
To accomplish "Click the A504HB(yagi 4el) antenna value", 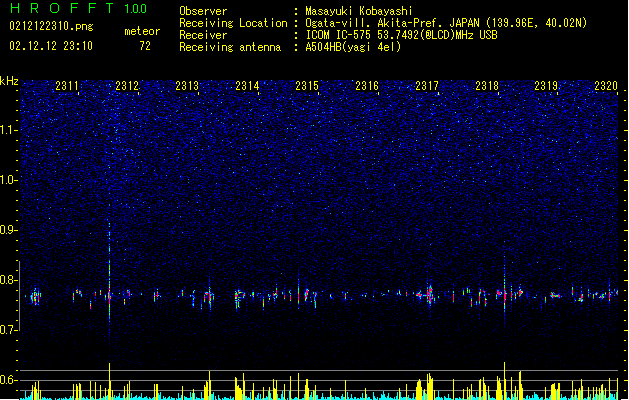I will 353,47.
